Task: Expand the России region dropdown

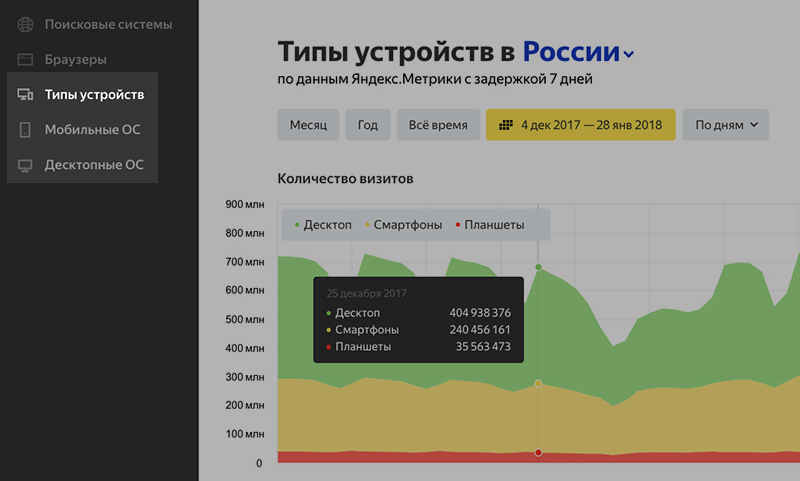Action: pos(579,52)
